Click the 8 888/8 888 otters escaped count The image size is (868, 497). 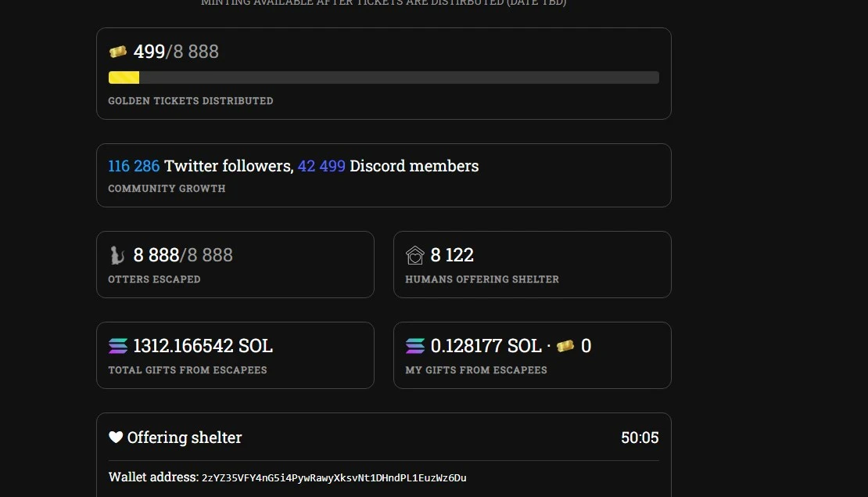click(183, 255)
